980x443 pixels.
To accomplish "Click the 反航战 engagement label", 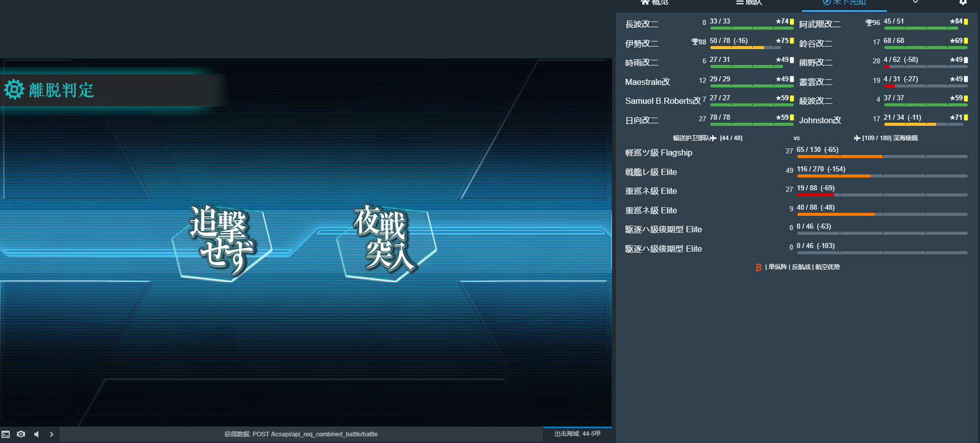I will click(x=801, y=267).
